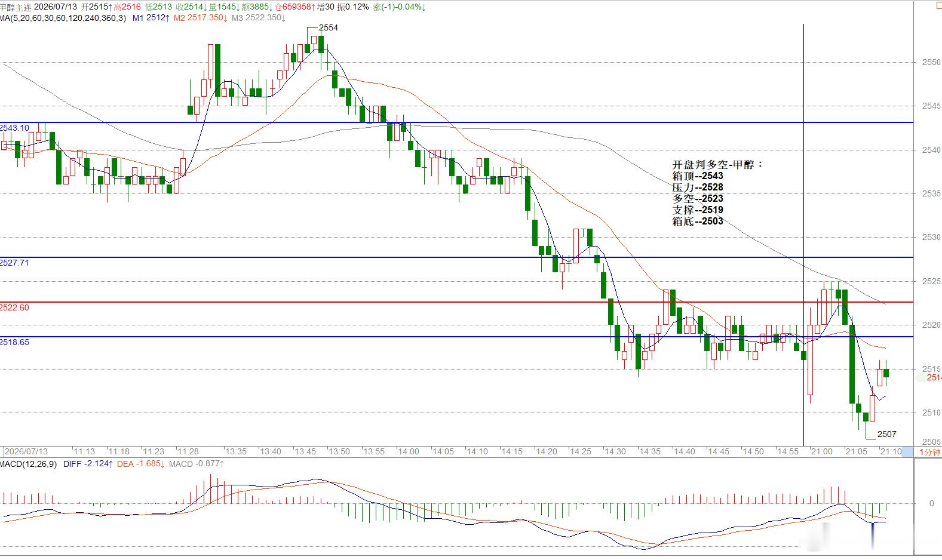Click the close price 收2514 in header
This screenshot has width=942, height=560.
tap(191, 7)
